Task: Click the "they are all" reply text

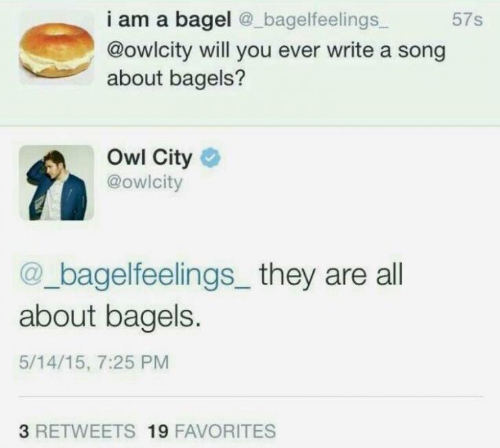Action: [330, 278]
